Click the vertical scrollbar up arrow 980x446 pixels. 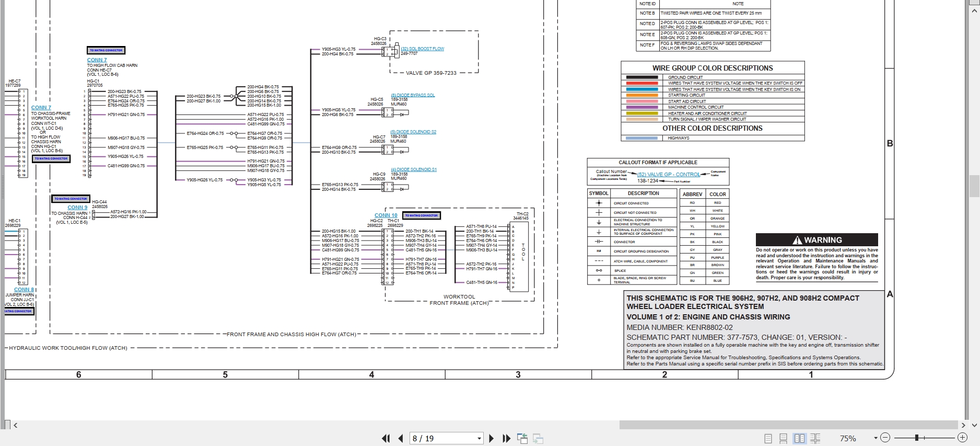point(974,9)
